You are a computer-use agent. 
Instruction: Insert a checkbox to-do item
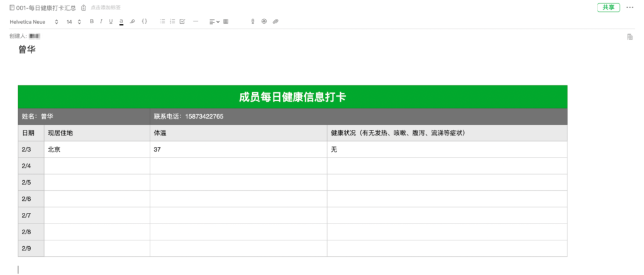182,21
